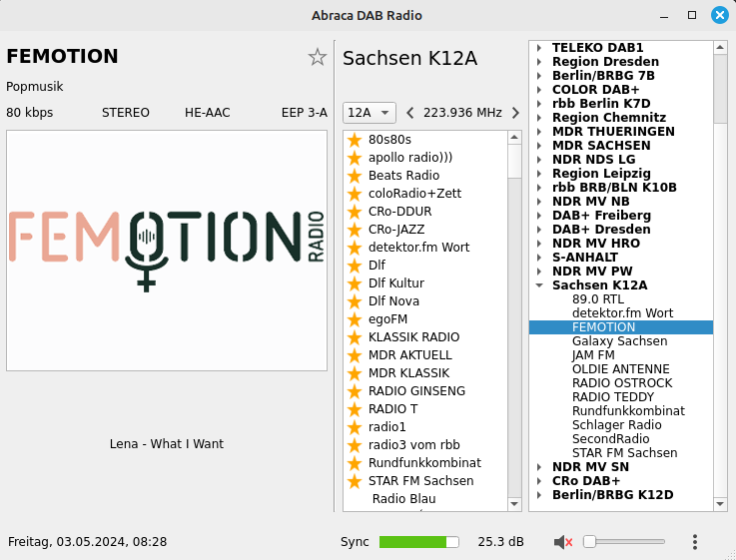Go to previous channel frequency
This screenshot has height=560, width=736.
click(x=409, y=113)
